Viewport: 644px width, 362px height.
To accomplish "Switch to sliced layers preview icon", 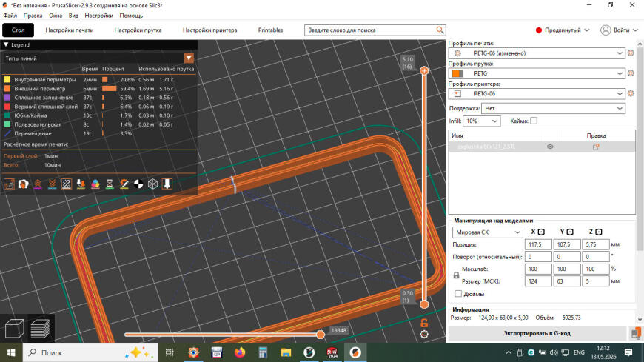I will click(40, 328).
